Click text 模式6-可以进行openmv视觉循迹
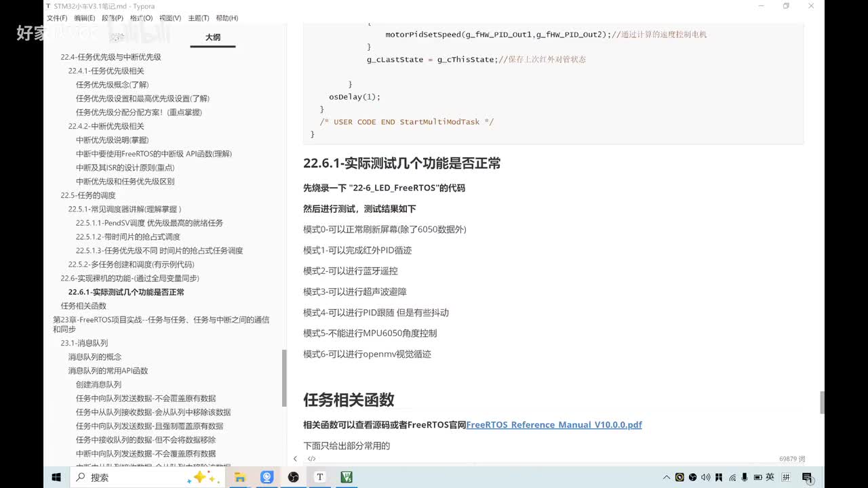Screen dimensions: 868x488 pos(367,354)
